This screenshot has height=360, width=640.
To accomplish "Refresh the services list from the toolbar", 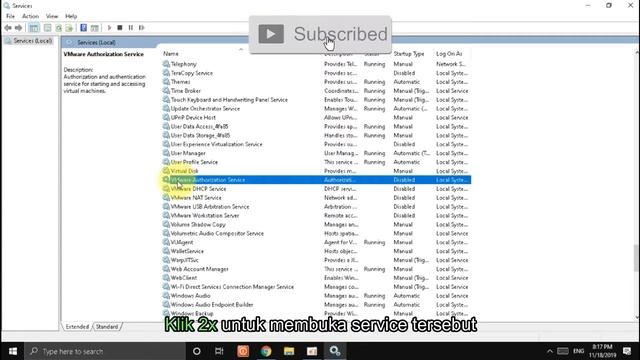I will [58, 28].
